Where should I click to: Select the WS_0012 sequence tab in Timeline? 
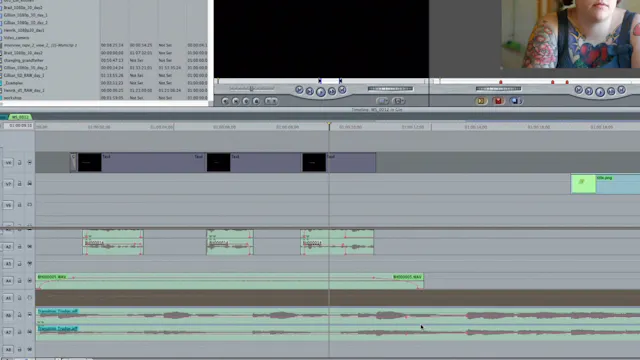(x=20, y=117)
